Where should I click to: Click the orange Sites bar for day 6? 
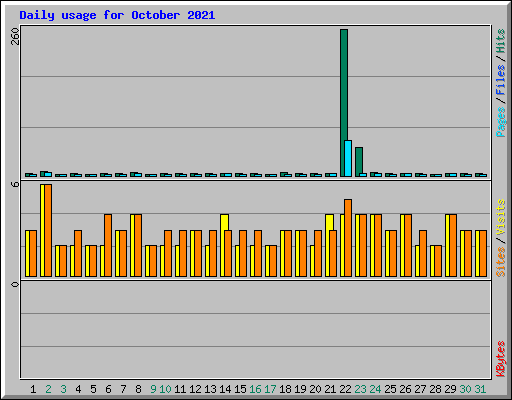[x=108, y=245]
